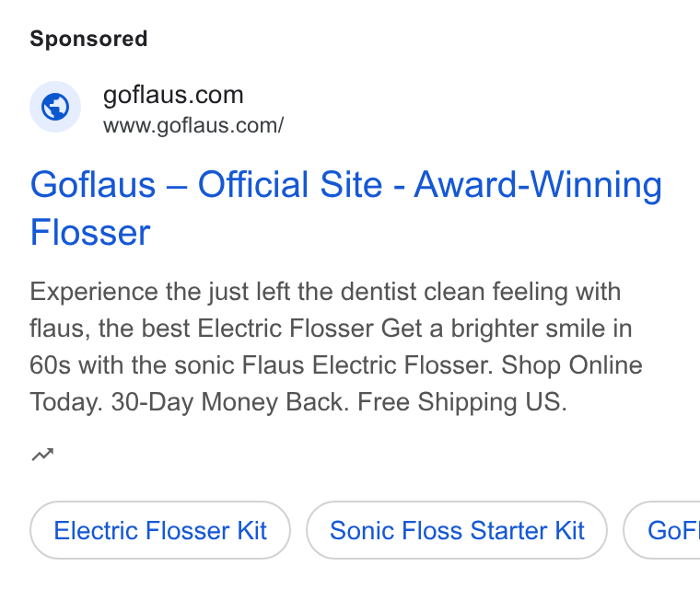Select the partially visible GoFl chip
Viewport: 700px width, 589px height.
[662, 530]
